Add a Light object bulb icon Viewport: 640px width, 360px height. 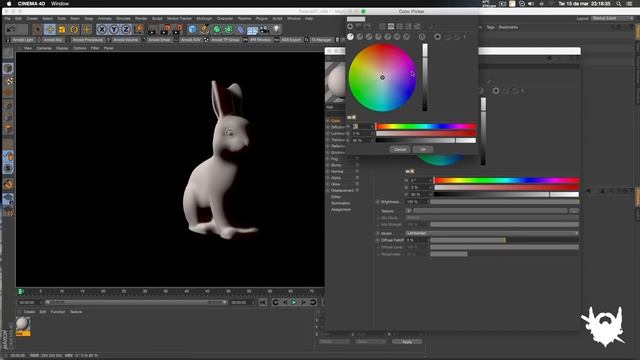click(276, 29)
